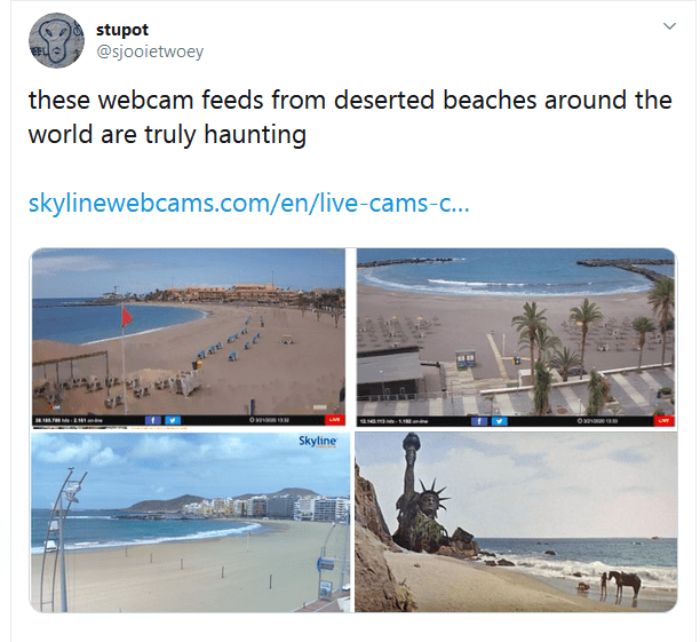Viewport: 700px width, 642px height.
Task: View the Skyline city beach photo
Action: [191, 522]
